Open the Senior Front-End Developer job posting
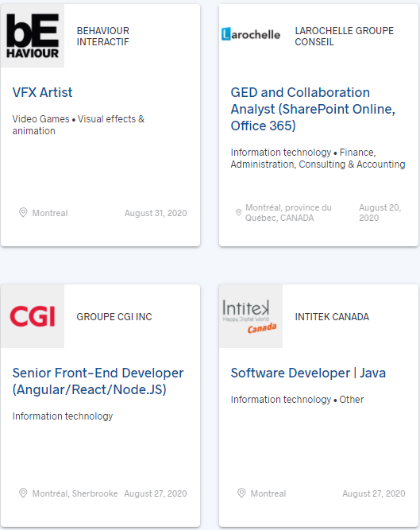This screenshot has height=530, width=420. [x=98, y=381]
